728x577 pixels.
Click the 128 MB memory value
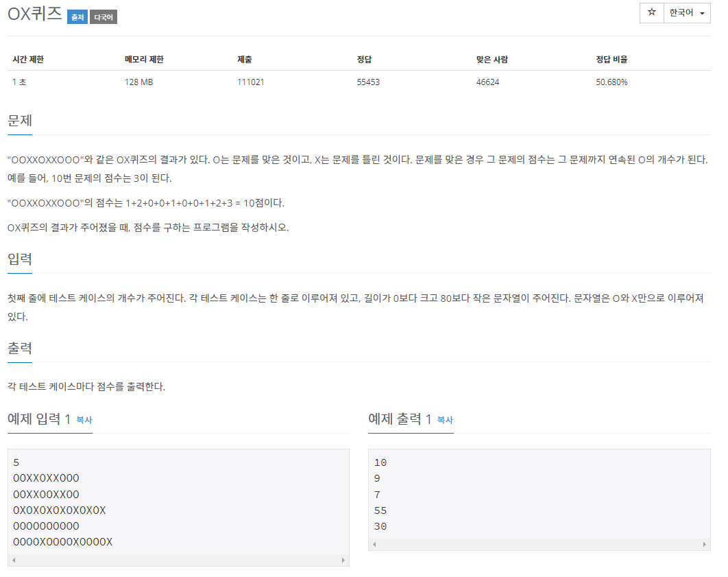pyautogui.click(x=139, y=82)
